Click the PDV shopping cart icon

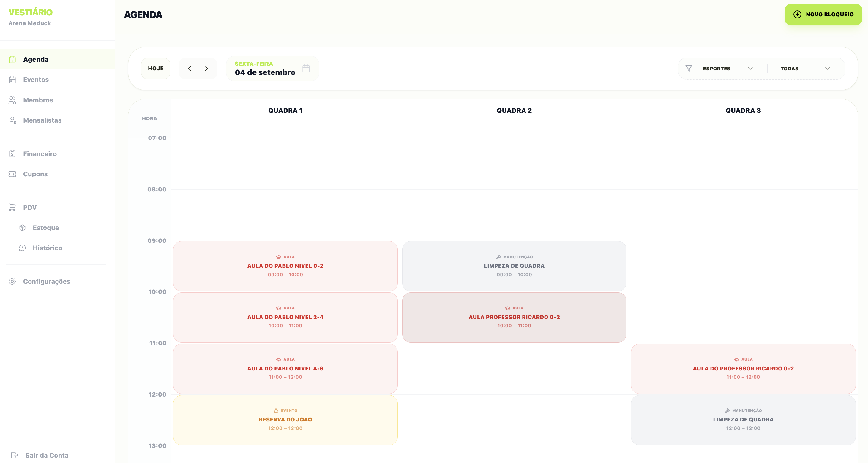point(12,207)
